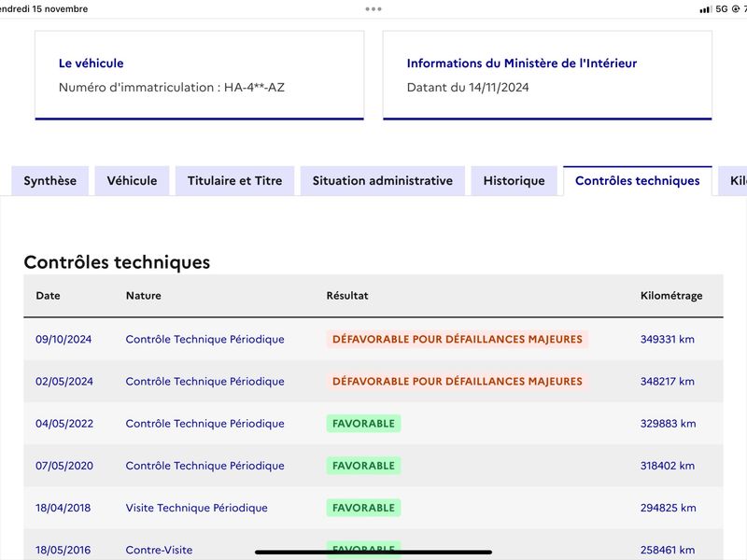Click the 318402 km mileage value
The width and height of the screenshot is (747, 560).
click(x=668, y=466)
